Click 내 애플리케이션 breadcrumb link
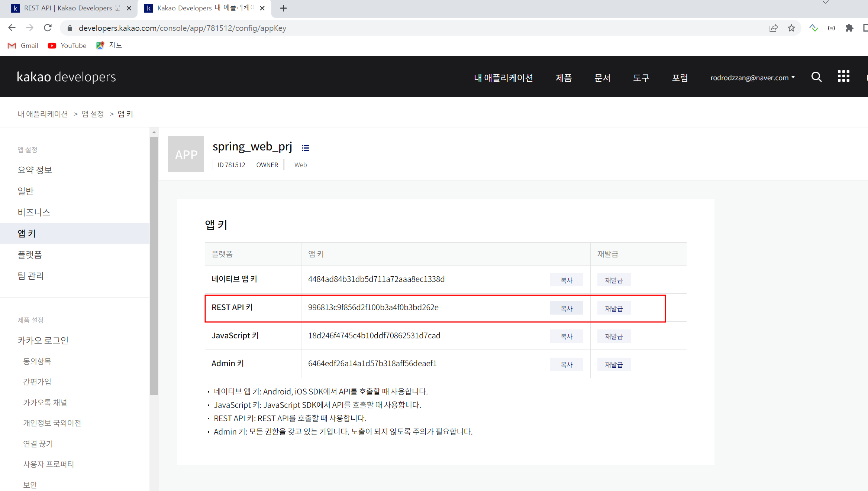Viewport: 868px width, 491px height. pos(43,114)
